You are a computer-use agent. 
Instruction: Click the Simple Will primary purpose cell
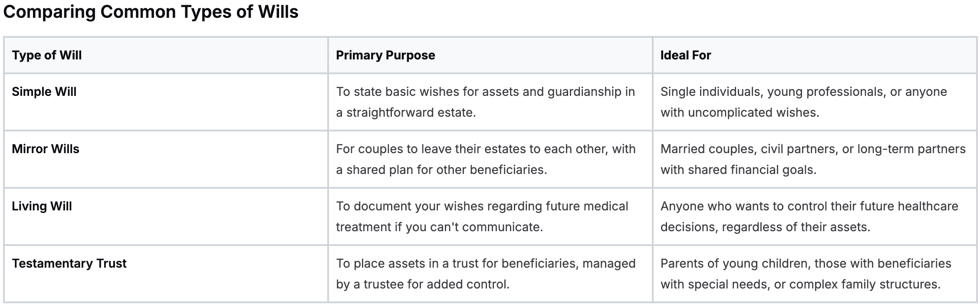(x=485, y=102)
